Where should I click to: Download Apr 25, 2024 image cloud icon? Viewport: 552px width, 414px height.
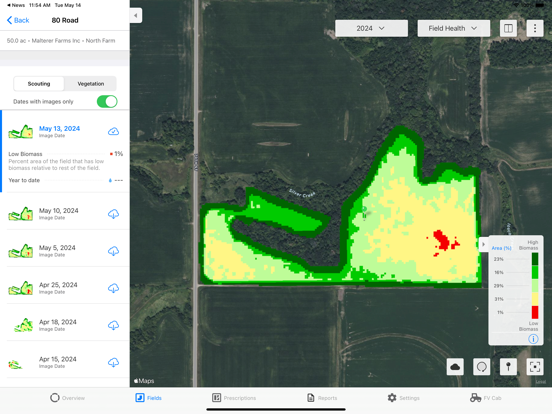click(x=113, y=288)
